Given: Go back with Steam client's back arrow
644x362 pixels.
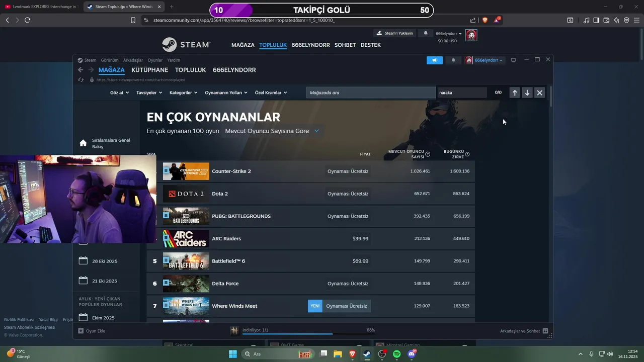Looking at the screenshot, I should click(80, 70).
